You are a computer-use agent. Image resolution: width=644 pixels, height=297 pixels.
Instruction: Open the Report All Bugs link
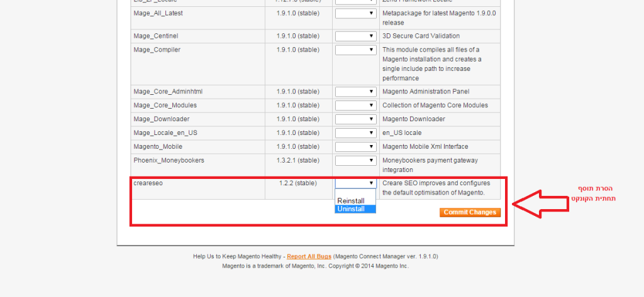pyautogui.click(x=309, y=256)
